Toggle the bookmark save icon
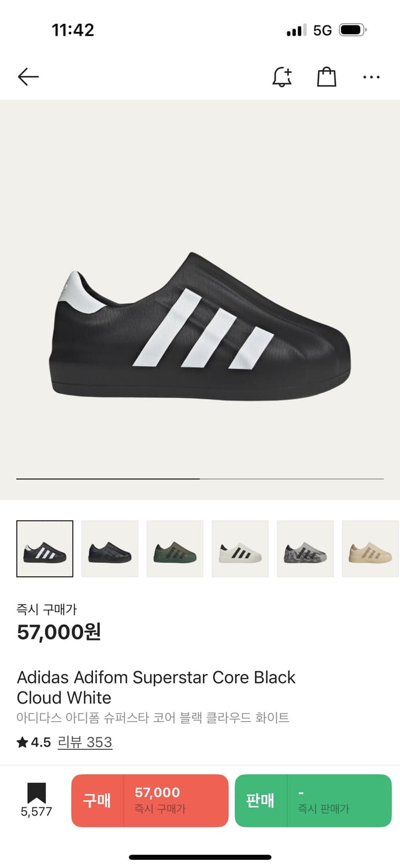 pos(36,793)
